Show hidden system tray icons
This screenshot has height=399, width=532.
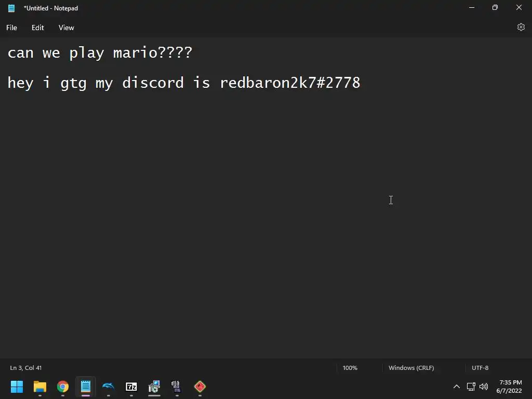click(x=457, y=387)
